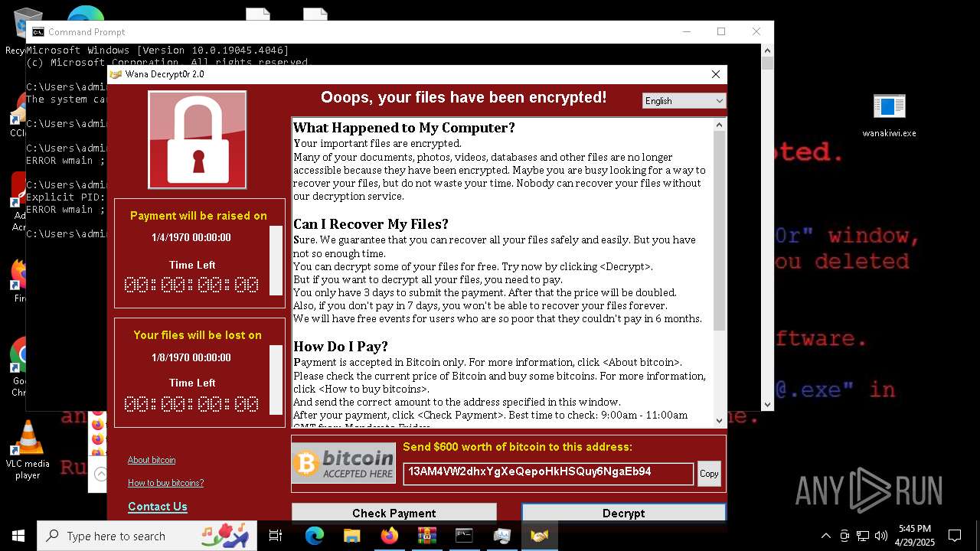Image resolution: width=980 pixels, height=551 pixels.
Task: Open the wanakiwi.exe desktop icon
Action: point(889,116)
